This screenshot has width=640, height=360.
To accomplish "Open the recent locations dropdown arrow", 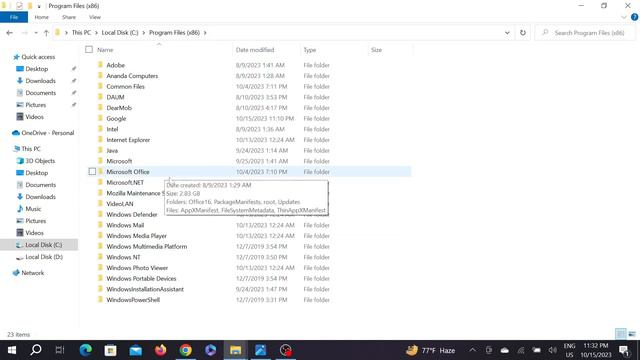I will coord(36,33).
